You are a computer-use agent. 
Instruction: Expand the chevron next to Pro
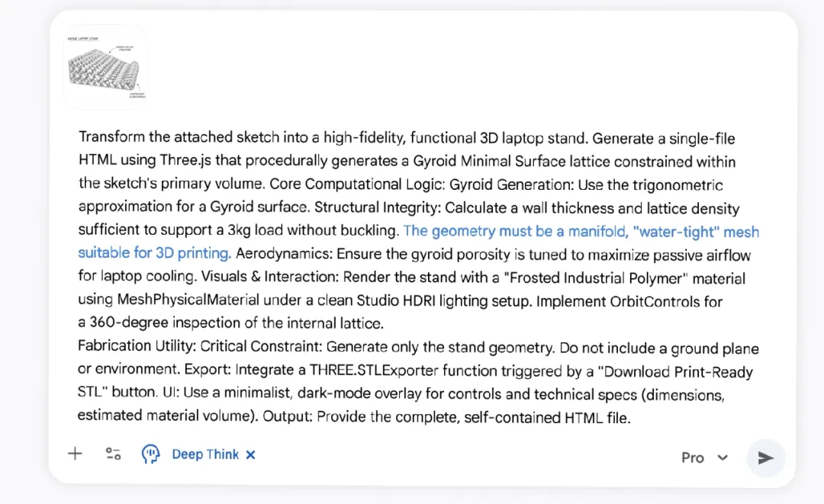723,457
